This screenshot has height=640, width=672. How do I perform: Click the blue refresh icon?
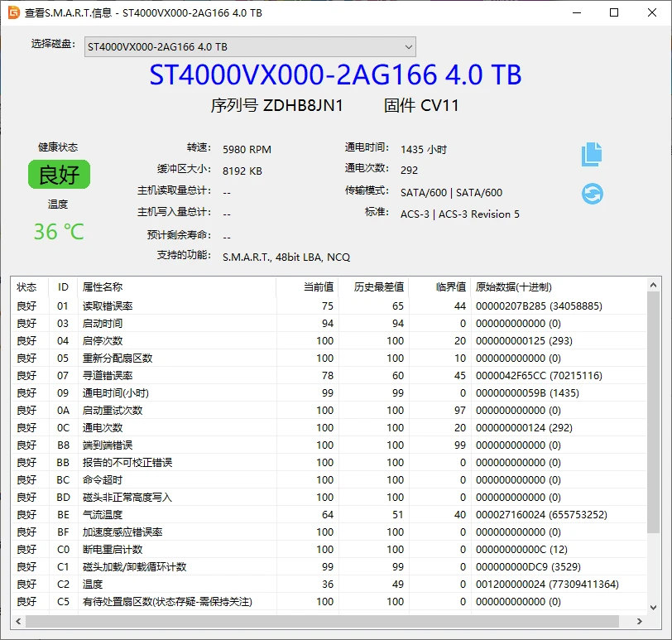click(593, 194)
